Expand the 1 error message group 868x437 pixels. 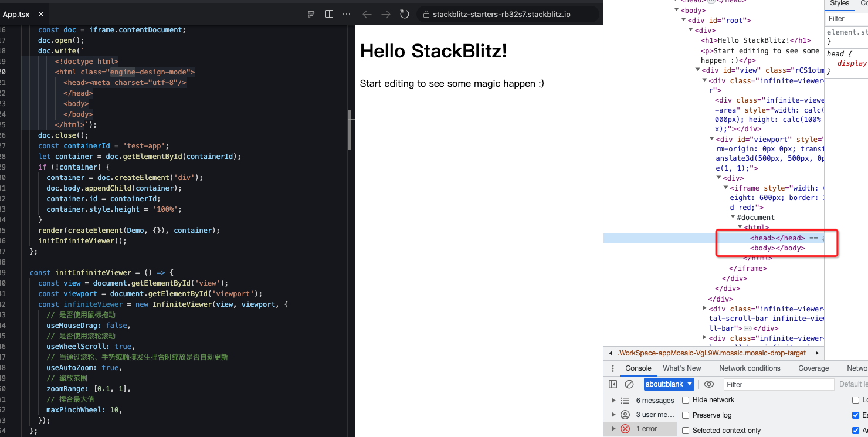(x=615, y=428)
